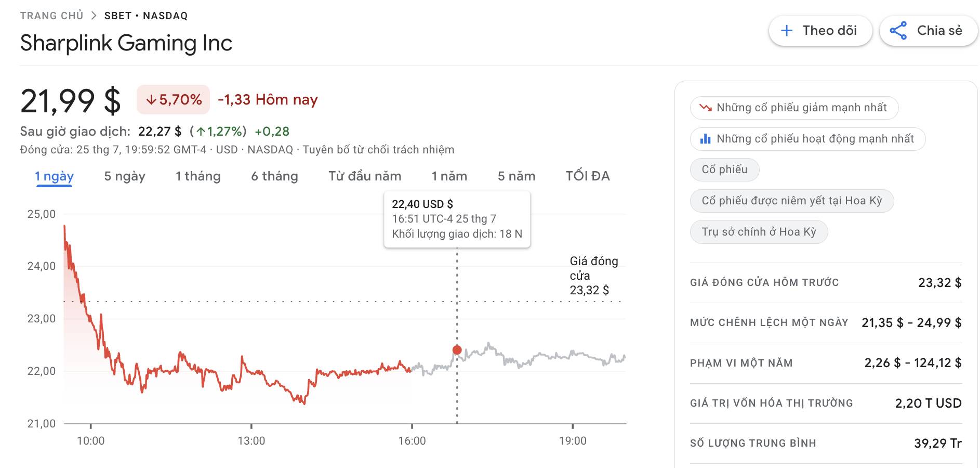Click the downward trend icon on biggest losers chip
Image resolution: width=980 pixels, height=468 pixels.
coord(706,108)
